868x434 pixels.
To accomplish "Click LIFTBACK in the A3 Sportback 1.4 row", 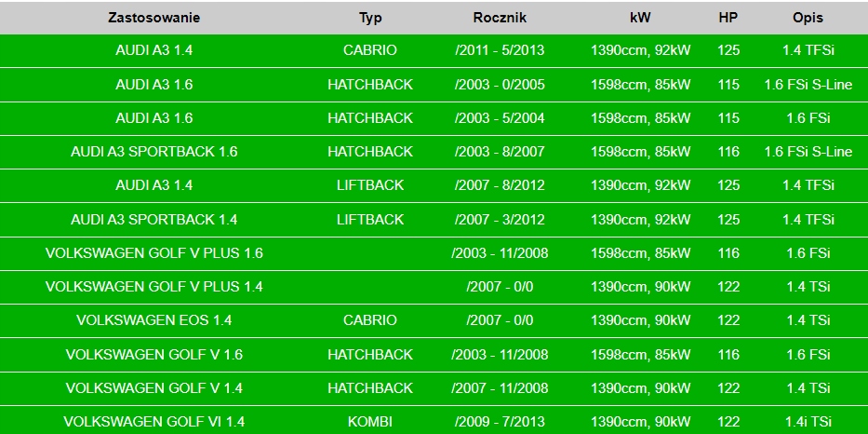I will pos(369,220).
